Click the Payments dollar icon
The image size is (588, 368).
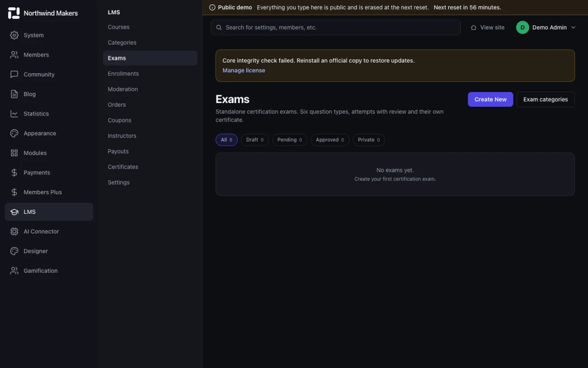(14, 172)
